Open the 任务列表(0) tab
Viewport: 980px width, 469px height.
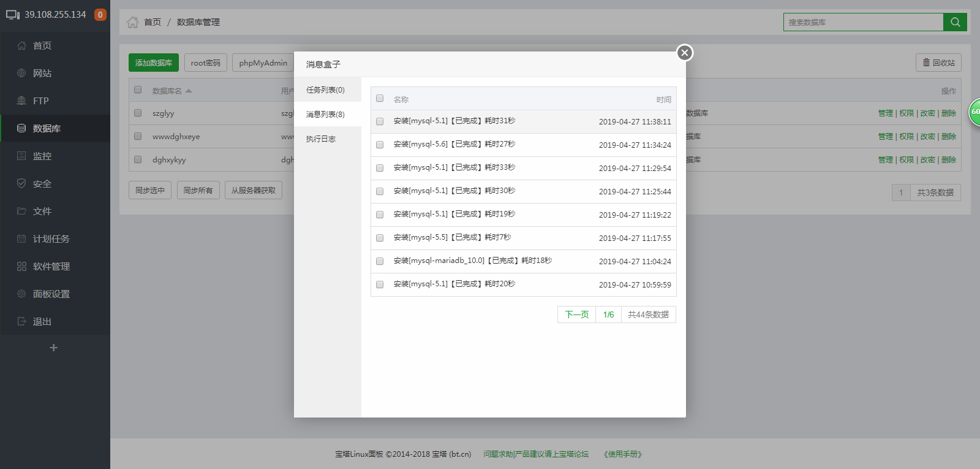click(x=328, y=90)
